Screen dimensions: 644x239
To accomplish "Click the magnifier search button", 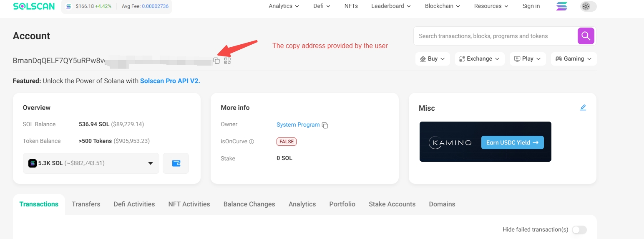I will tap(586, 36).
